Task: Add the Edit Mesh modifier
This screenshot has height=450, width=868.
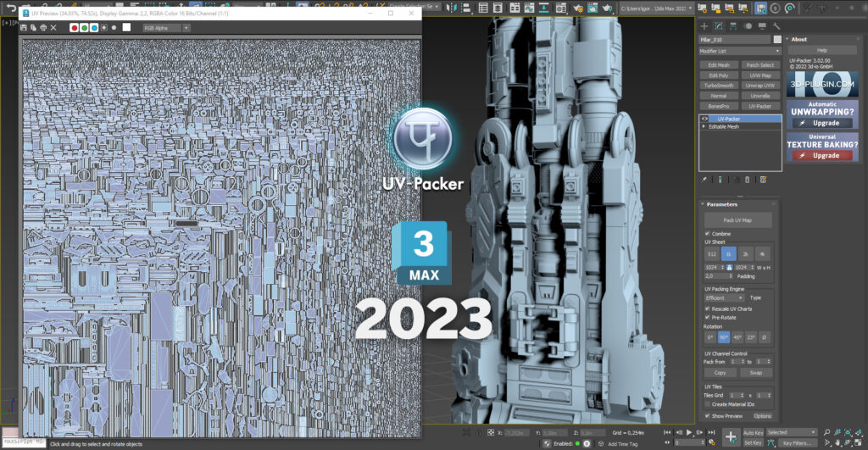Action: 719,64
